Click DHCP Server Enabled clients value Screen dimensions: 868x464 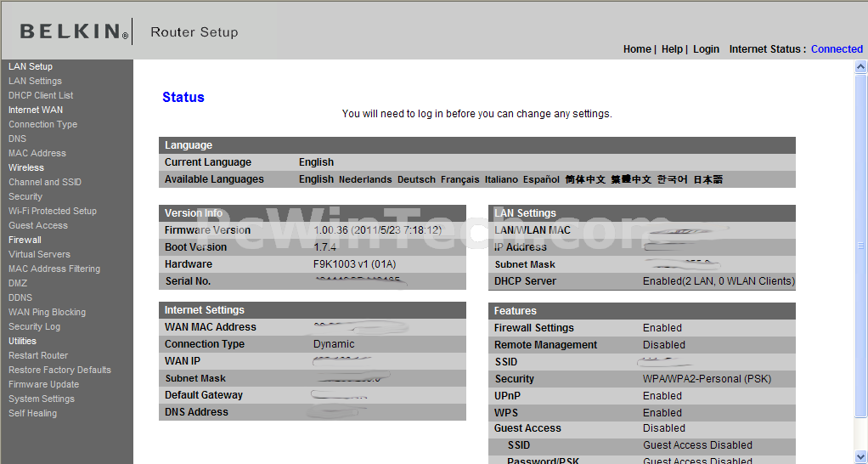[x=719, y=281]
